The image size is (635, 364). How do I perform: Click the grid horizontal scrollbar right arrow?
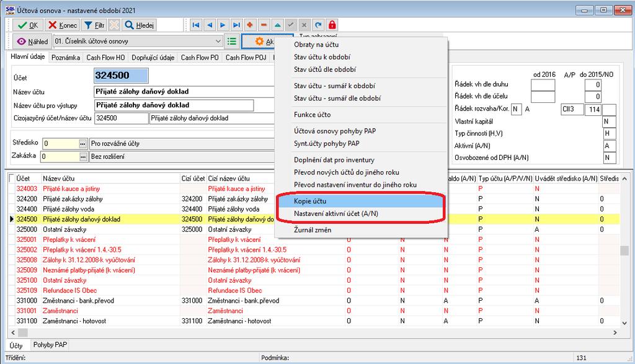point(615,332)
